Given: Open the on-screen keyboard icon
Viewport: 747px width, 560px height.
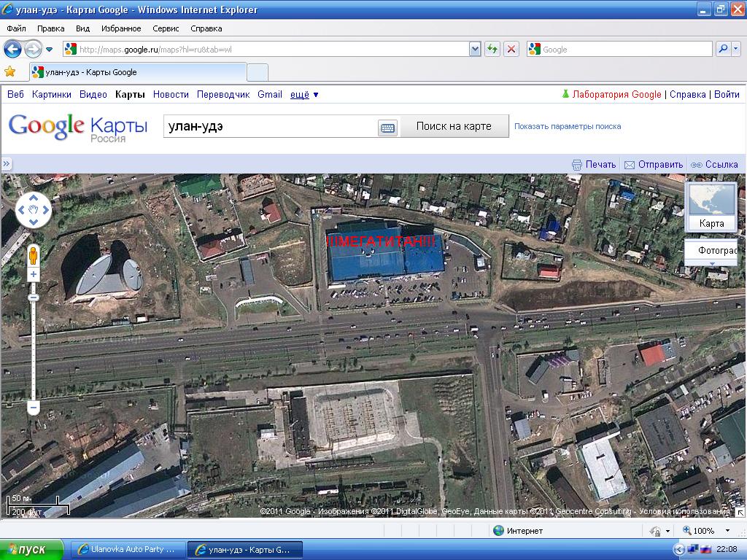Looking at the screenshot, I should click(388, 127).
